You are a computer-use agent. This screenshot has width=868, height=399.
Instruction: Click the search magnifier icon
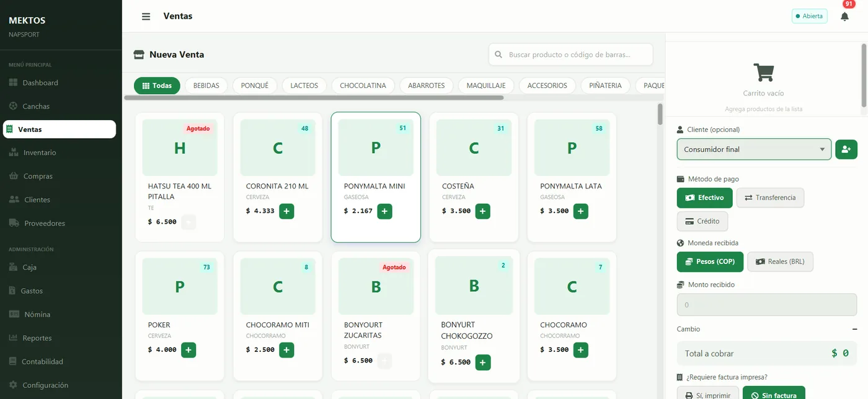pos(498,55)
